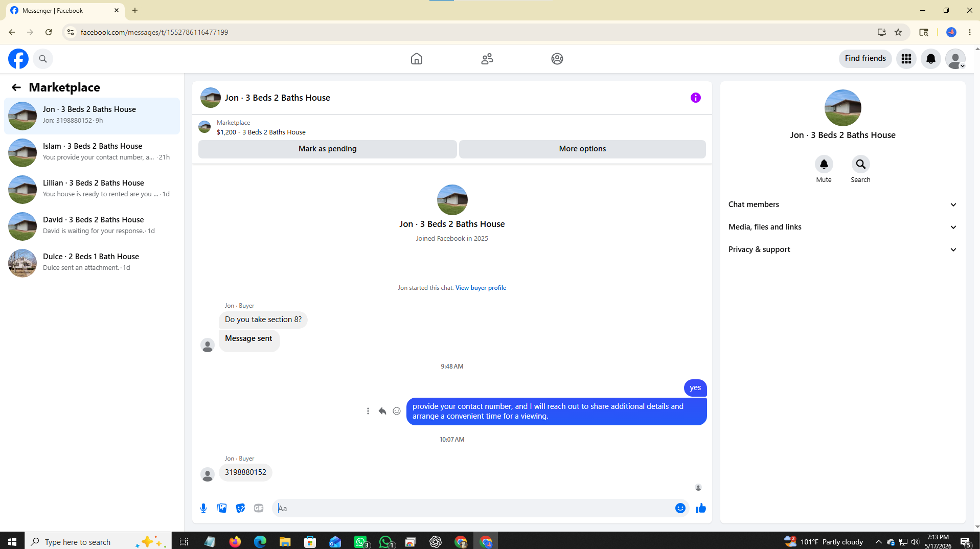980x549 pixels.
Task: Open more options for the sent message
Action: pyautogui.click(x=368, y=411)
